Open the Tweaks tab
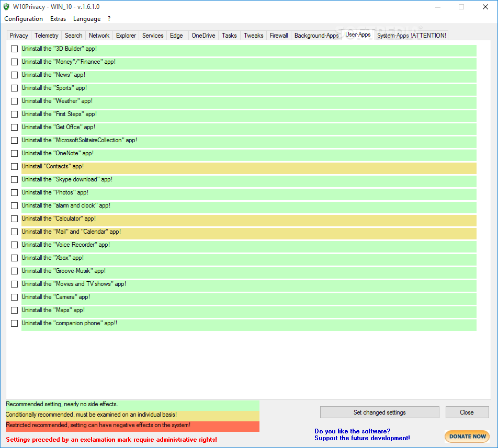Image resolution: width=498 pixels, height=448 pixels. coord(253,36)
